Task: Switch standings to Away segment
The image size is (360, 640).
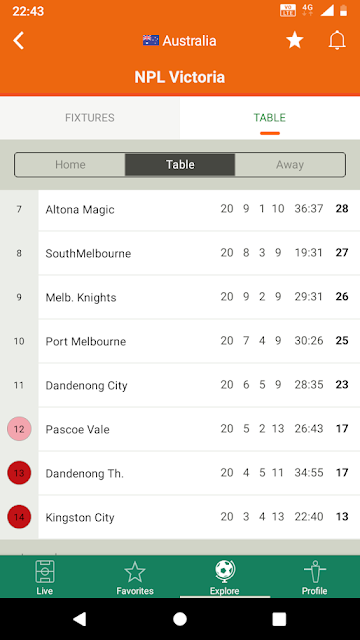Action: coord(290,164)
